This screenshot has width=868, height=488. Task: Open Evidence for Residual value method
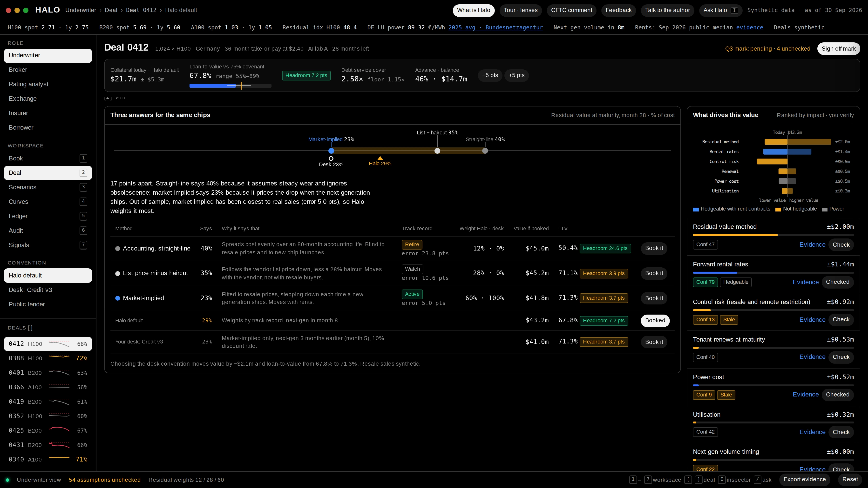click(x=812, y=245)
